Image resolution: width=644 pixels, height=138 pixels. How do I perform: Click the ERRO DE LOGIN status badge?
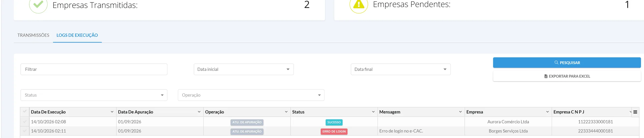click(334, 131)
